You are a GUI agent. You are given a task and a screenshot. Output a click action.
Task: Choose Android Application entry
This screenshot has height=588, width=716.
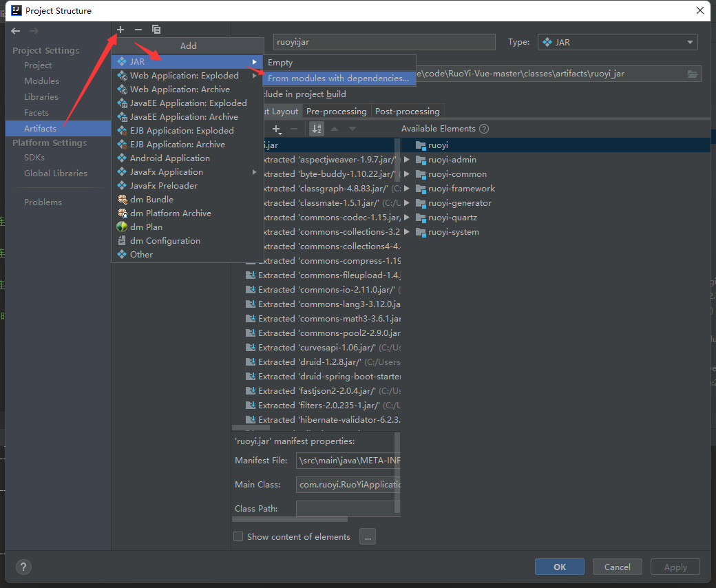(x=187, y=158)
